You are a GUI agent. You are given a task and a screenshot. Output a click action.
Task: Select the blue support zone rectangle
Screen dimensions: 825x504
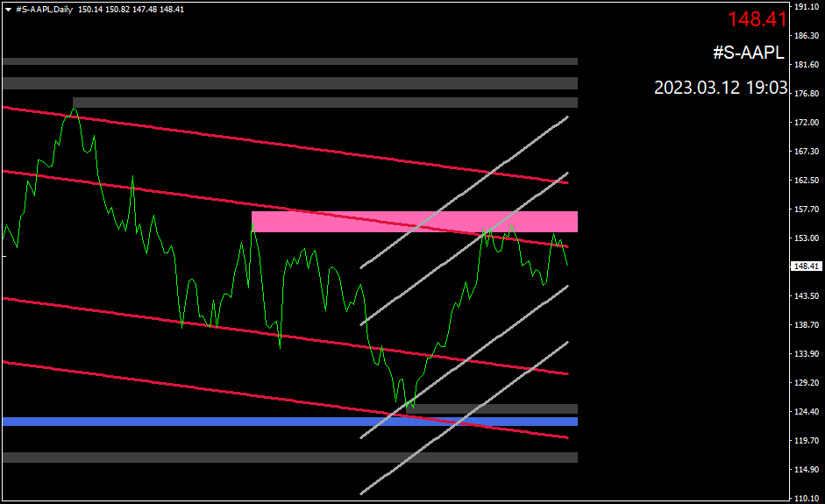pos(290,422)
